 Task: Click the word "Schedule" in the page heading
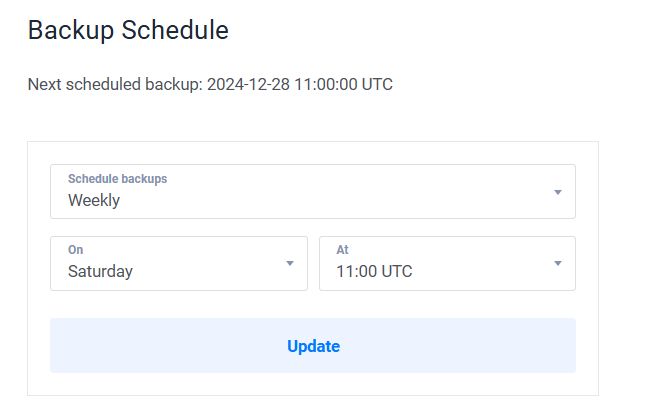click(x=175, y=30)
